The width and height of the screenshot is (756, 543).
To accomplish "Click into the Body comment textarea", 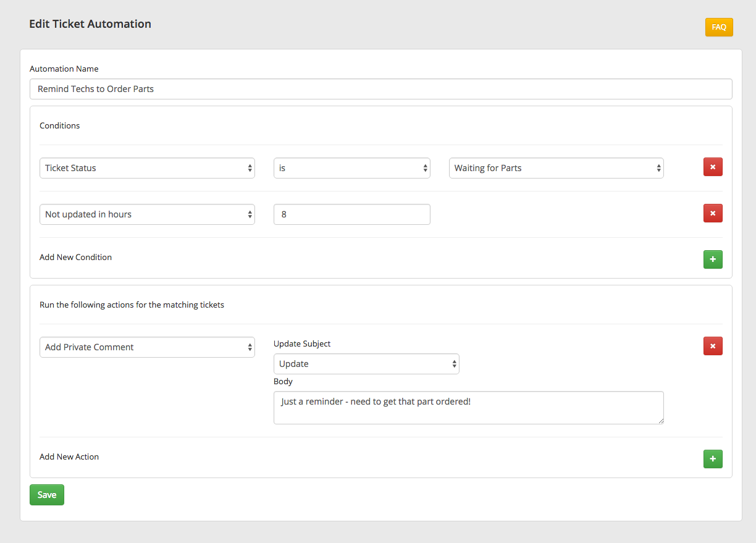I will 468,408.
